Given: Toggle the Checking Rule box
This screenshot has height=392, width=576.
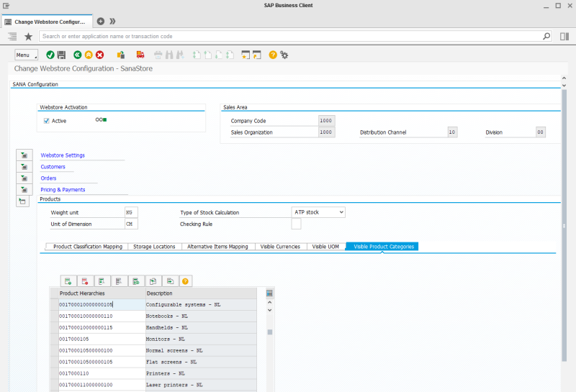Looking at the screenshot, I should click(296, 224).
